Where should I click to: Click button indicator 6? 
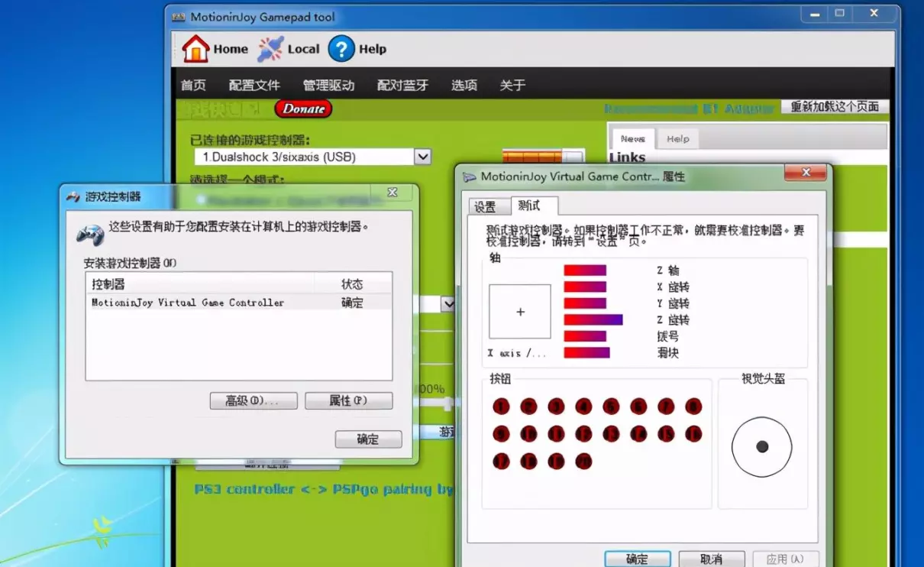coord(638,407)
